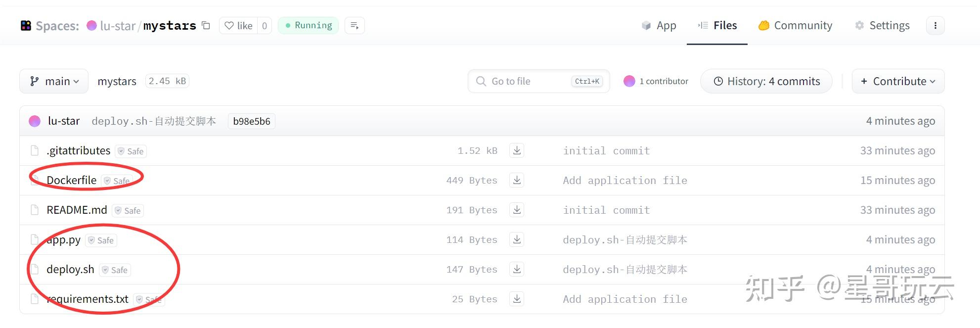Click Safe badge next to deploy.sh
The height and width of the screenshot is (328, 980).
click(115, 270)
